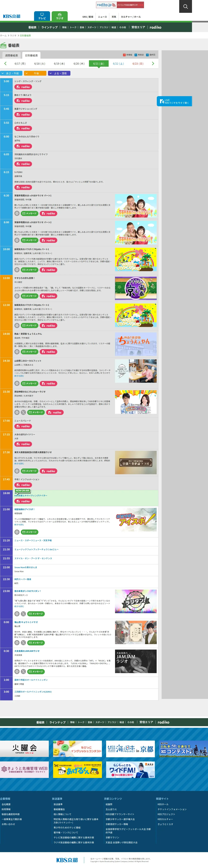The image size is (208, 868).
Task: Open the search magnifier icon
Action: click(185, 6)
